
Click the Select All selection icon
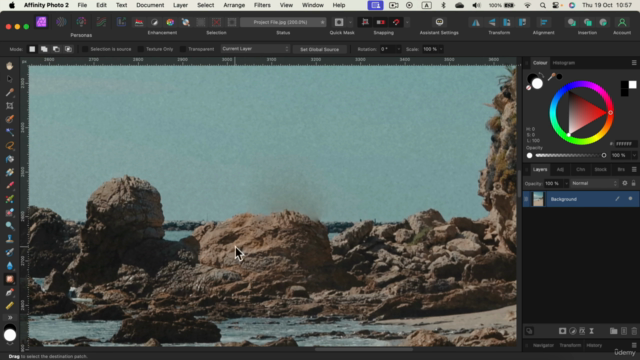[x=201, y=22]
